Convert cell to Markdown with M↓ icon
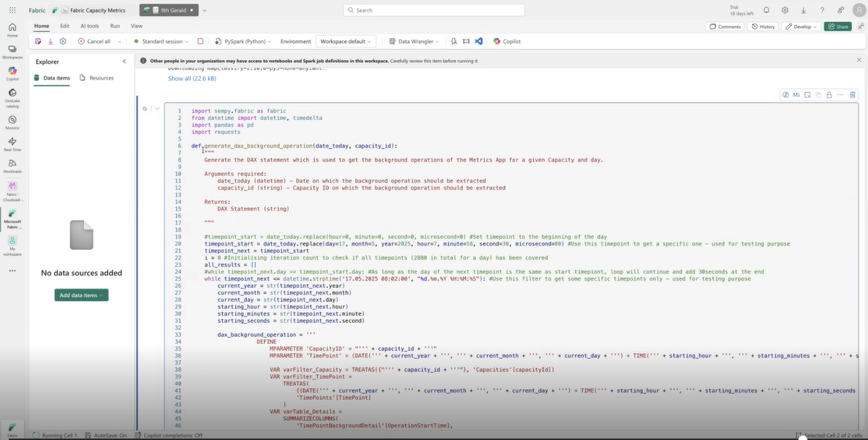This screenshot has height=440, width=868. 796,95
